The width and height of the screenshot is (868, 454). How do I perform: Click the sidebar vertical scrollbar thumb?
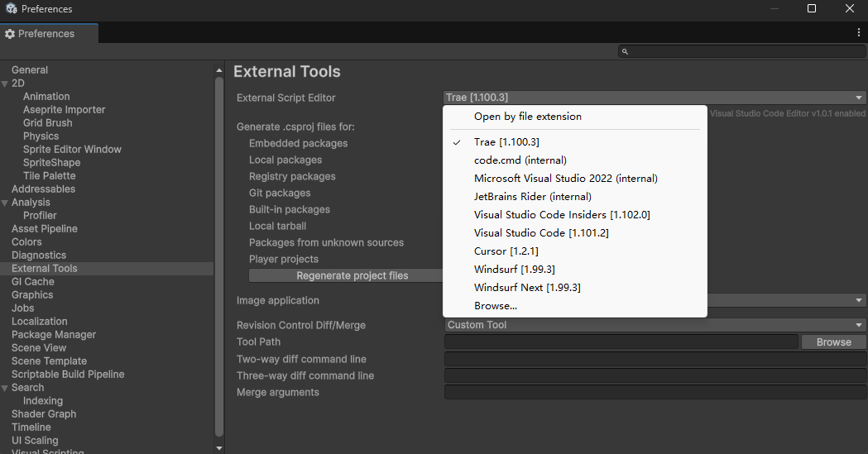click(219, 257)
